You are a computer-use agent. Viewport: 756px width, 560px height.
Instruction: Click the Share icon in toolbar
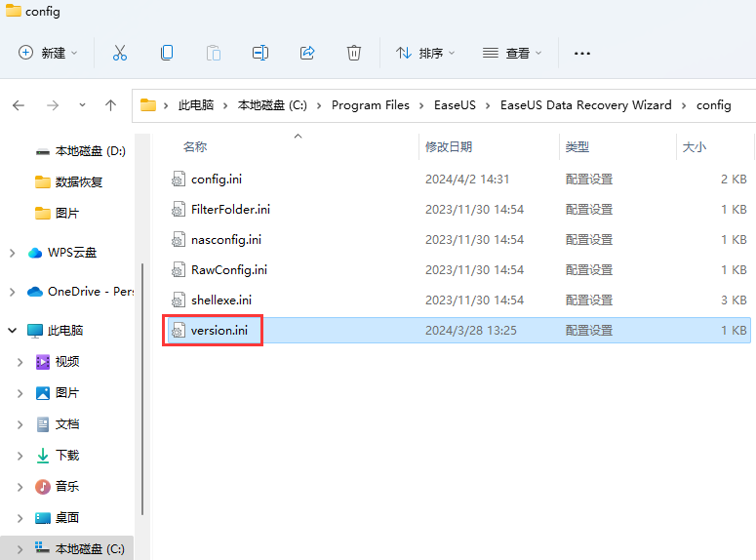(307, 53)
